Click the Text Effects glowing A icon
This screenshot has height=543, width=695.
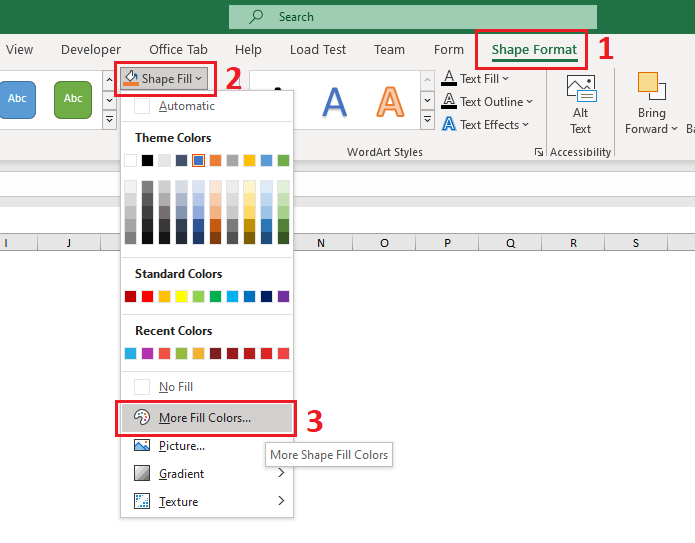pyautogui.click(x=449, y=124)
